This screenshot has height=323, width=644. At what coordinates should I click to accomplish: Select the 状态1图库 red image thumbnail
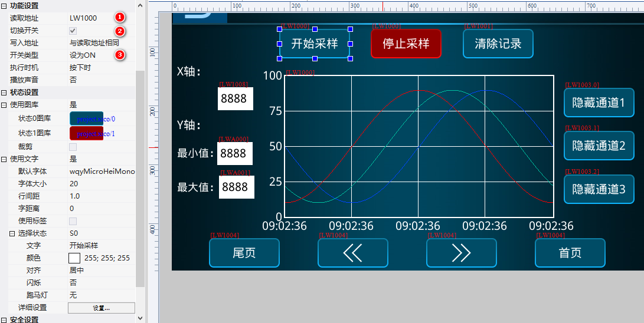click(86, 134)
